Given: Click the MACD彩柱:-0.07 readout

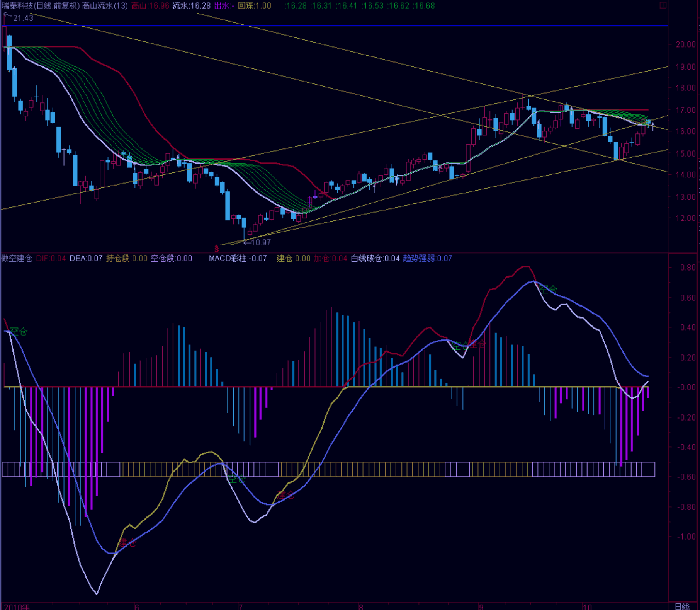Looking at the screenshot, I should (x=238, y=258).
